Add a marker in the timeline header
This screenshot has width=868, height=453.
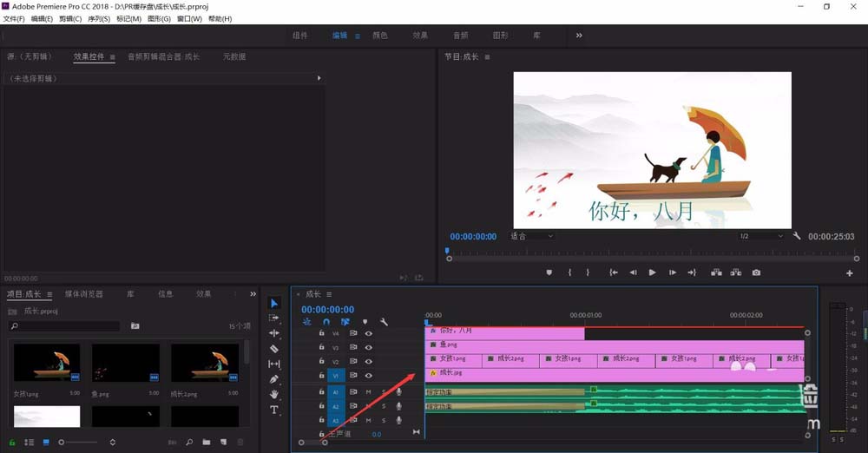coord(365,322)
